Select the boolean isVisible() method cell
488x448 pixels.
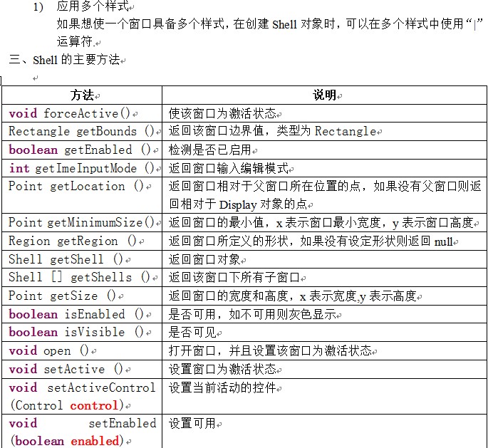click(x=76, y=332)
